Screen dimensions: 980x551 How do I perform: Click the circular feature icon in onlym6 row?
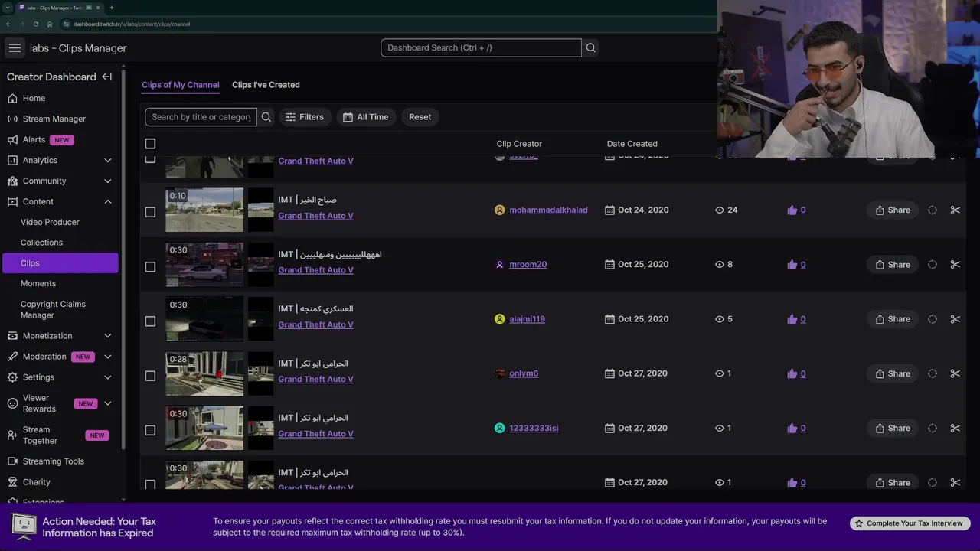932,373
